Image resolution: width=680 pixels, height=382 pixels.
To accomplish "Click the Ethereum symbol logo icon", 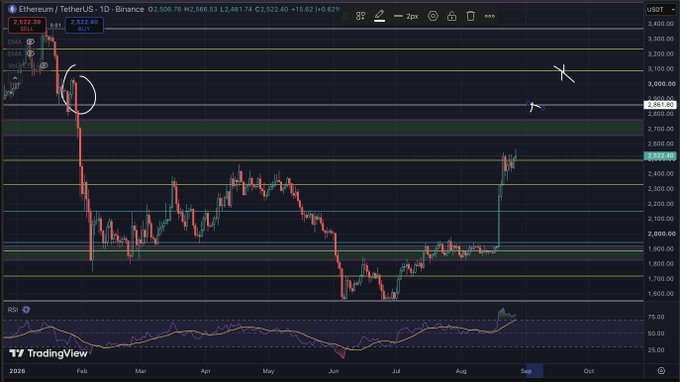I will click(x=12, y=9).
